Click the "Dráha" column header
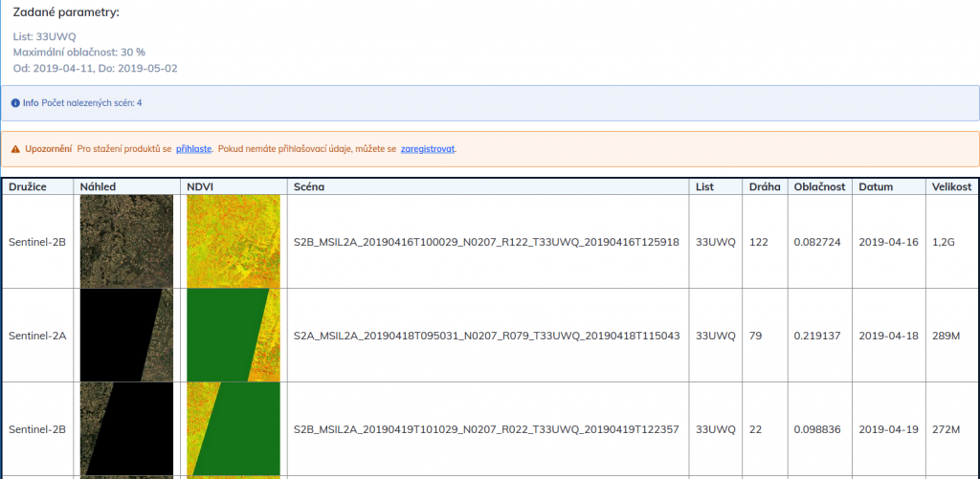The height and width of the screenshot is (479, 980). (x=765, y=186)
